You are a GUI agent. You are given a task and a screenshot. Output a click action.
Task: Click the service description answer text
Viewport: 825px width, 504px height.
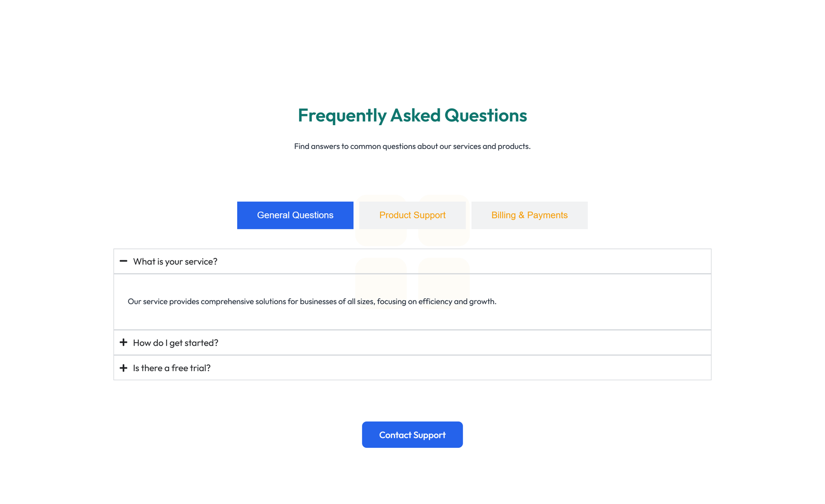click(311, 301)
